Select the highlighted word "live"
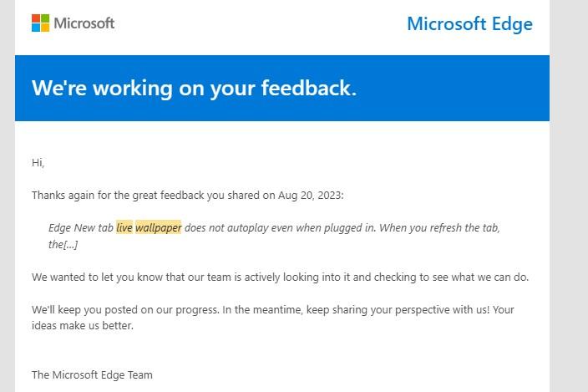The height and width of the screenshot is (392, 588). (124, 227)
